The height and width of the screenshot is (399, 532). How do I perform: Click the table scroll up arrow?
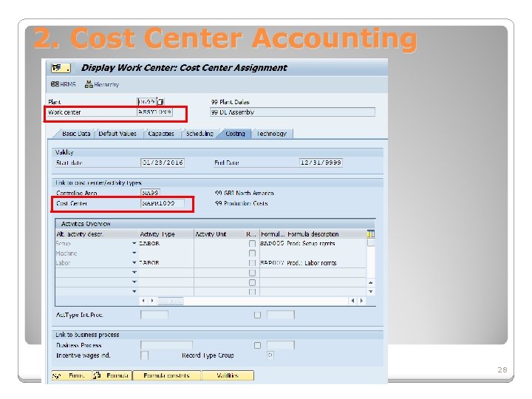[371, 282]
